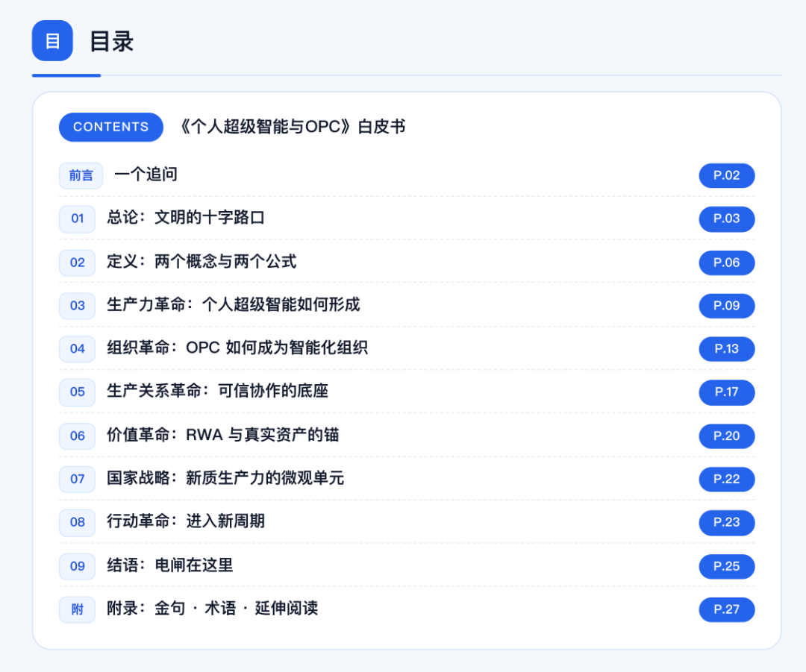Click the P.20 page badge
The height and width of the screenshot is (672, 806).
(x=727, y=436)
